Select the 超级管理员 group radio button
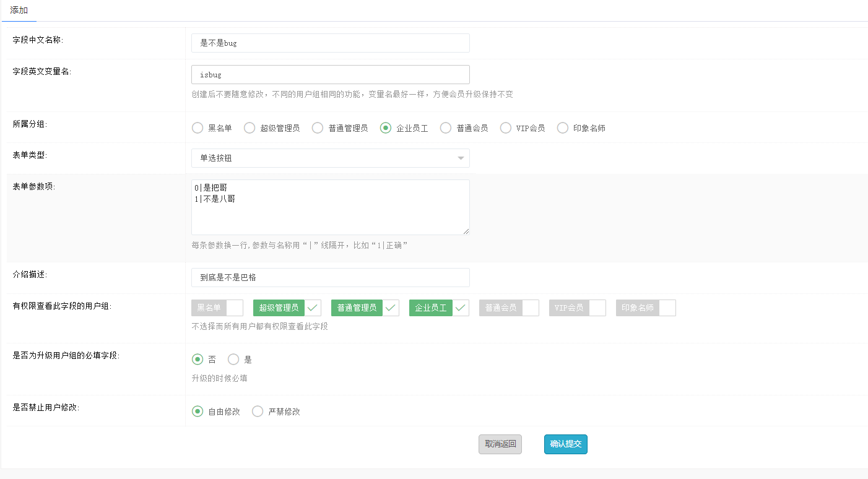Viewport: 868px width, 479px height. (250, 128)
